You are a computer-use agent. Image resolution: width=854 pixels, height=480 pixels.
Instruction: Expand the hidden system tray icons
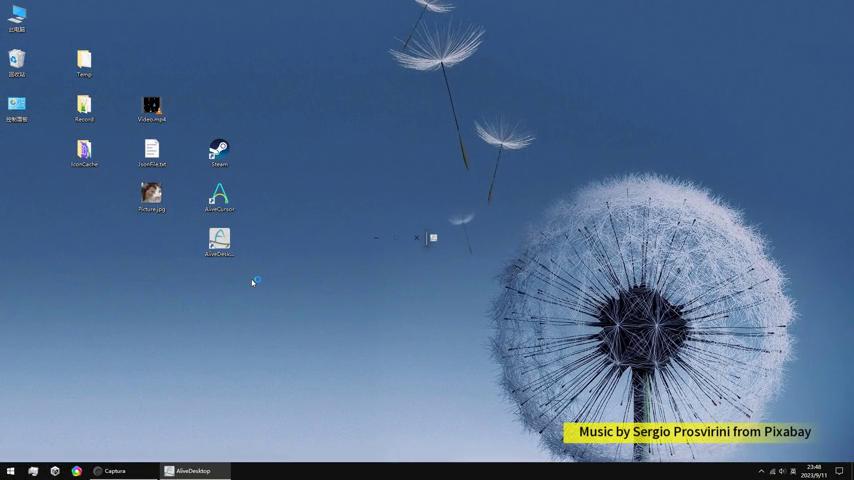pos(761,471)
